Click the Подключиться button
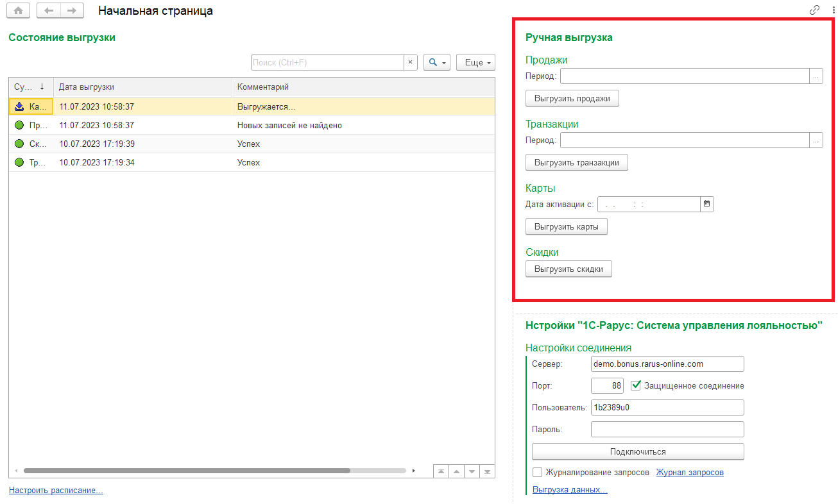838x504 pixels. coord(638,451)
